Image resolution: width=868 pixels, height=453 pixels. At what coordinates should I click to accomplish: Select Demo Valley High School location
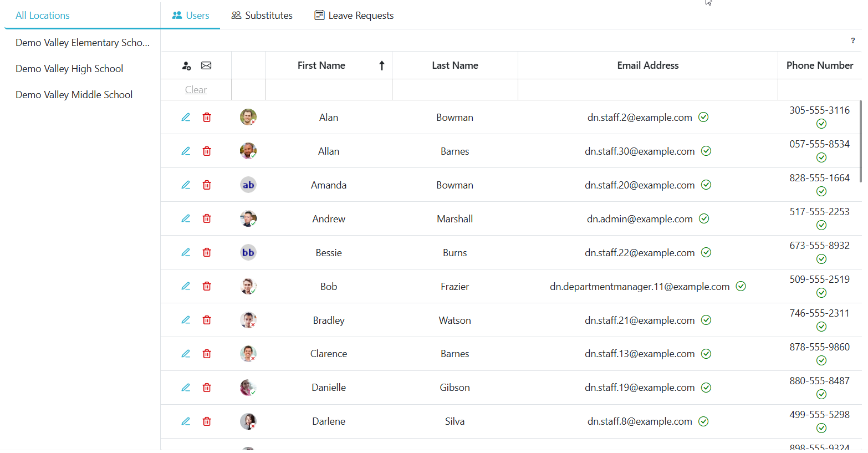pos(69,69)
